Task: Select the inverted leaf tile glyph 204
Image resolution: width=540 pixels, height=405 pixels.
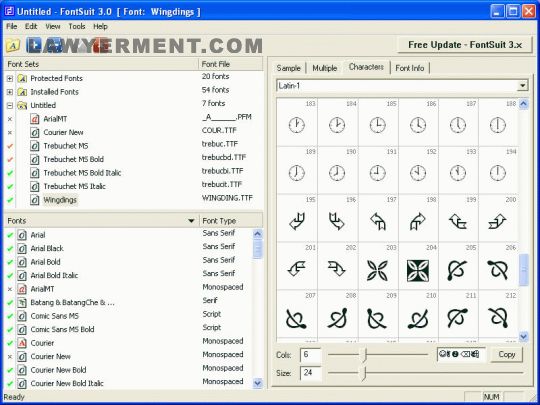Action: tap(418, 270)
